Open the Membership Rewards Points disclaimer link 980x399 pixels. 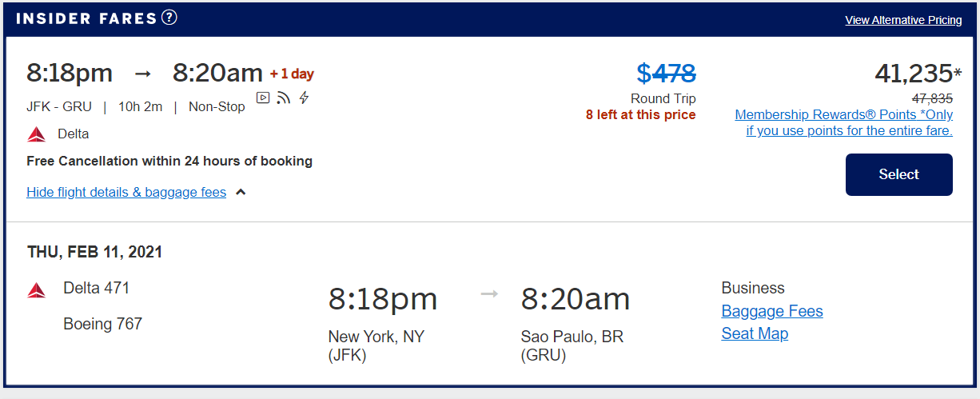click(843, 123)
